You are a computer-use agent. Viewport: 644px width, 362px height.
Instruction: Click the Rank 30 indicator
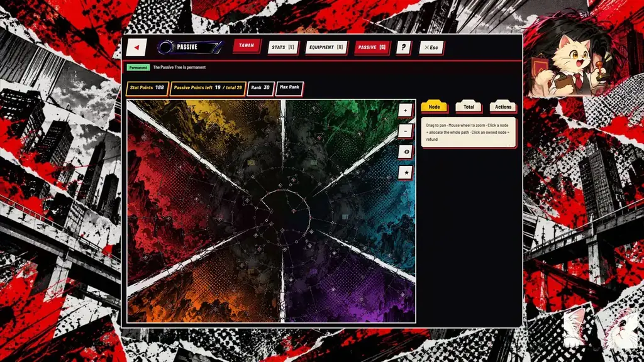tap(260, 88)
